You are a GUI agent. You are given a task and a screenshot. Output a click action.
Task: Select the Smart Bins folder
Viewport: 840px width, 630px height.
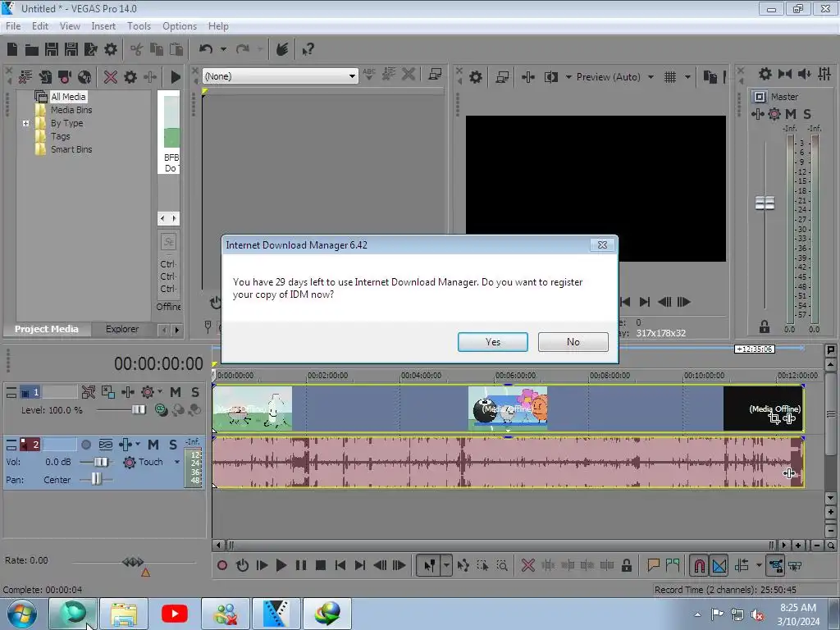(71, 149)
